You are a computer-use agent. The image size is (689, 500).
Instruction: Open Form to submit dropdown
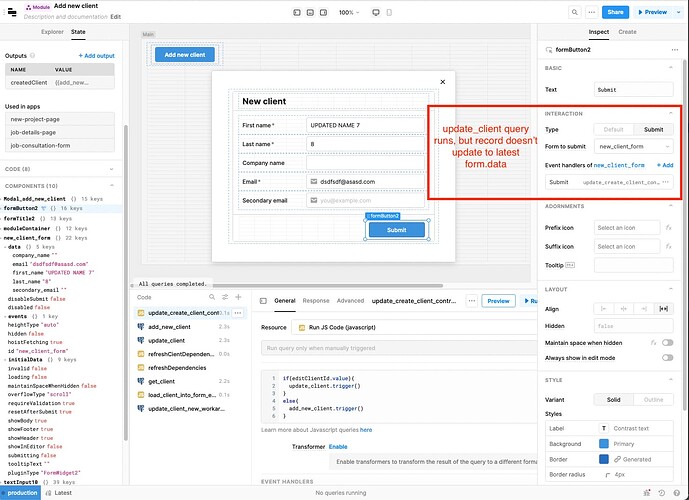pyautogui.click(x=634, y=146)
